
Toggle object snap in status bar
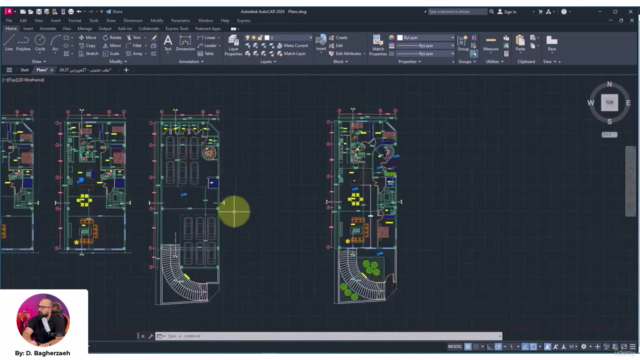[533, 347]
